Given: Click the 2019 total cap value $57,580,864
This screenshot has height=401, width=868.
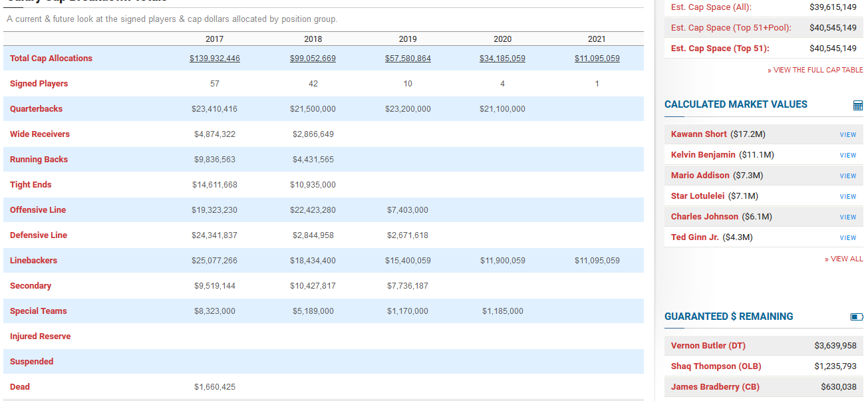Looking at the screenshot, I should pyautogui.click(x=408, y=59).
